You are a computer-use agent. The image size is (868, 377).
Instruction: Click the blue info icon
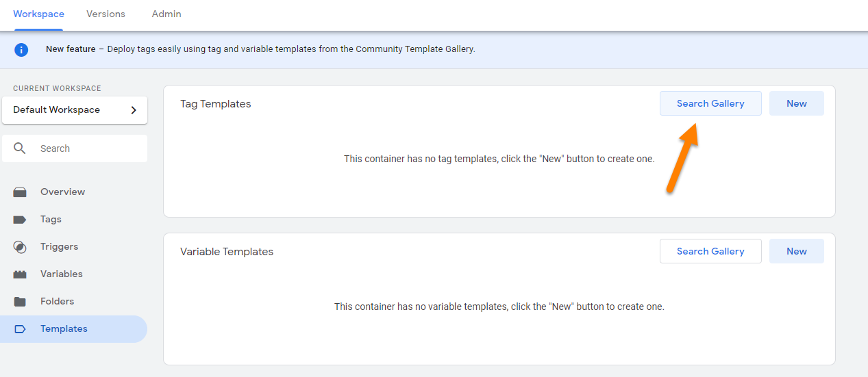point(21,49)
